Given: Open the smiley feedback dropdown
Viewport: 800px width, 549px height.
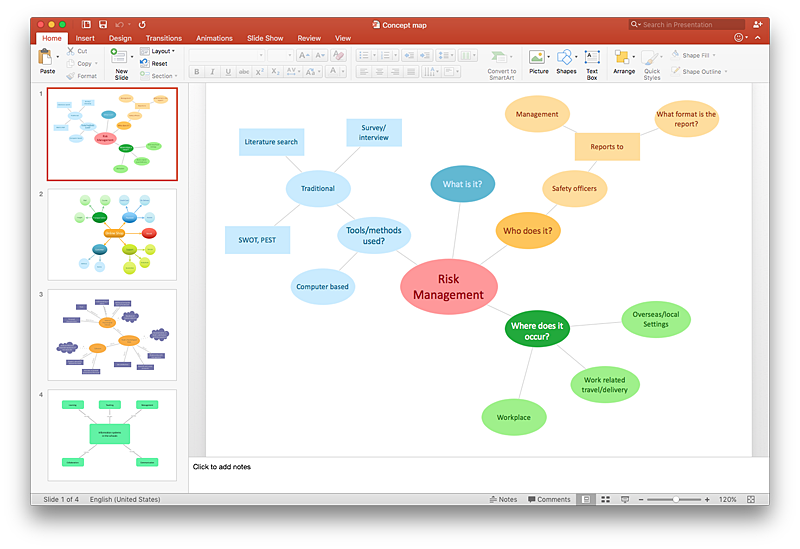Looking at the screenshot, I should (741, 37).
